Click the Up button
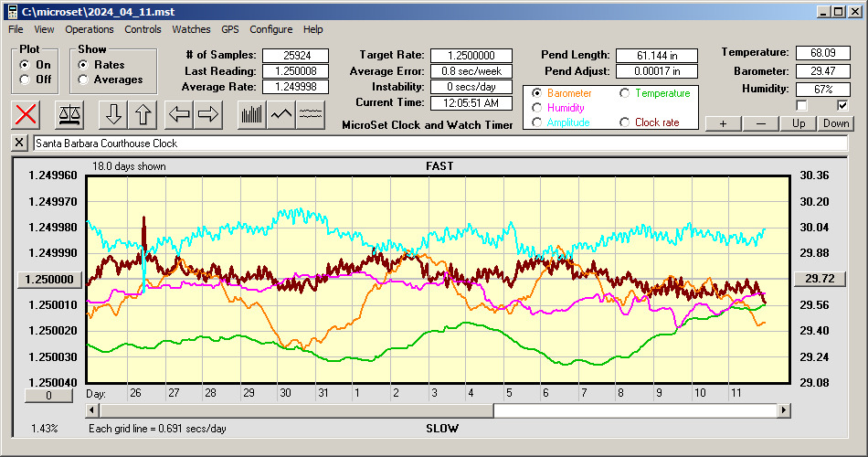This screenshot has width=868, height=457. [x=799, y=123]
